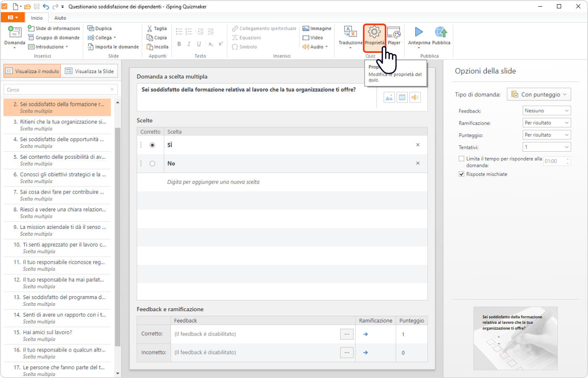
Task: Open the Audio dropdown menu
Action: pos(315,47)
